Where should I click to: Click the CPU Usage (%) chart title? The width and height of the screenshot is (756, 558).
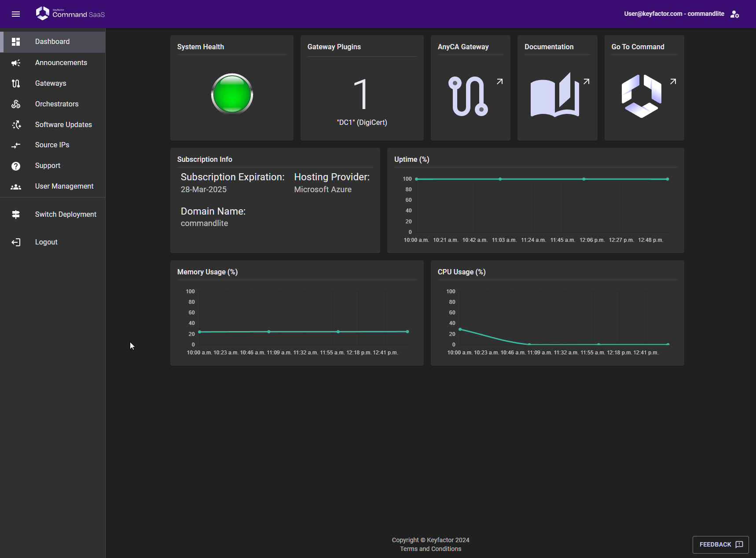[x=461, y=272]
